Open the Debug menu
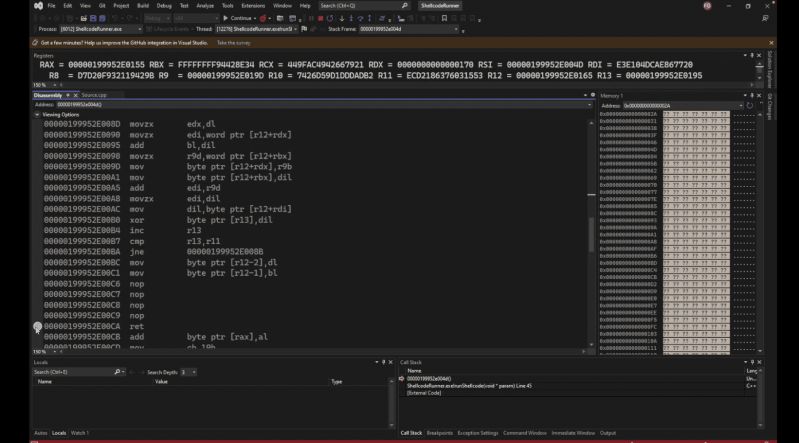This screenshot has height=443, width=799. [x=164, y=6]
